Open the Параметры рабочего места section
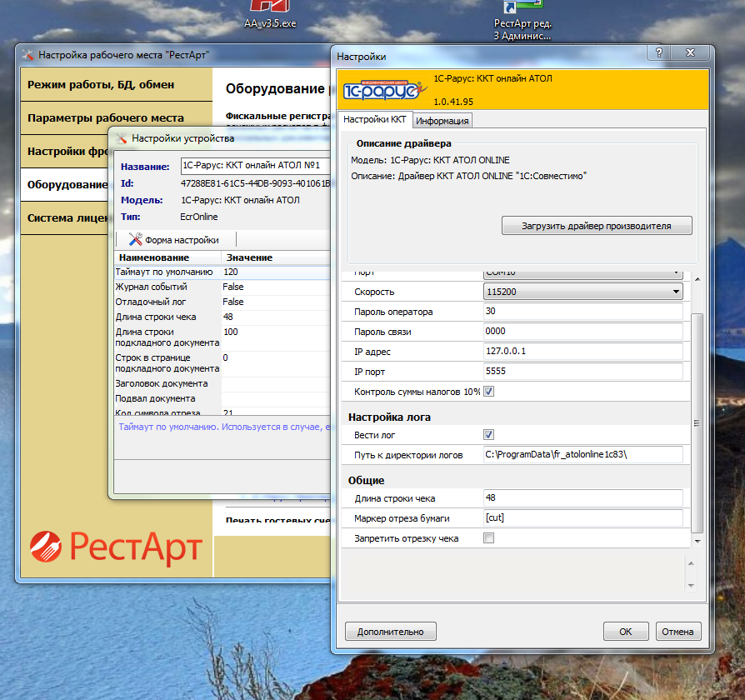 pos(117,117)
